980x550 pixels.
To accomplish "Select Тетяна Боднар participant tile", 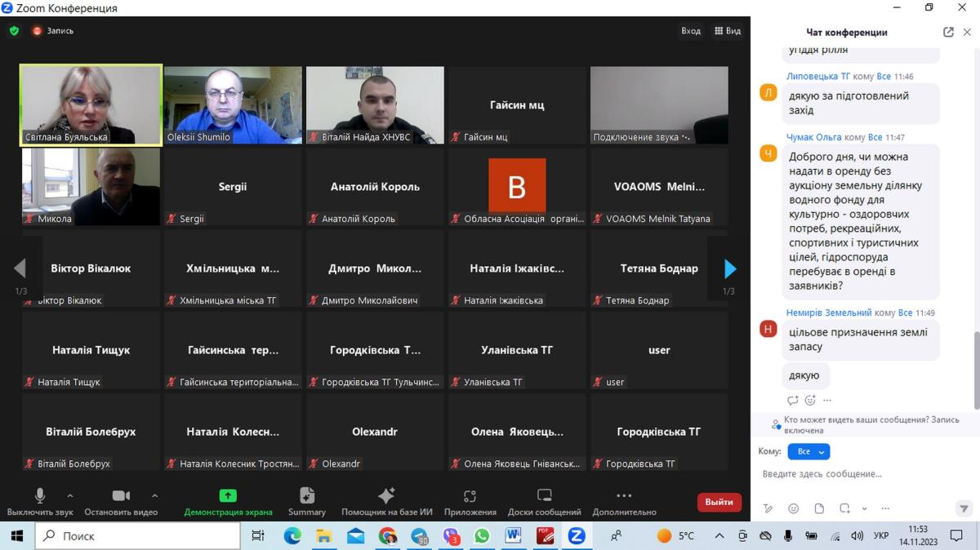I will (659, 268).
